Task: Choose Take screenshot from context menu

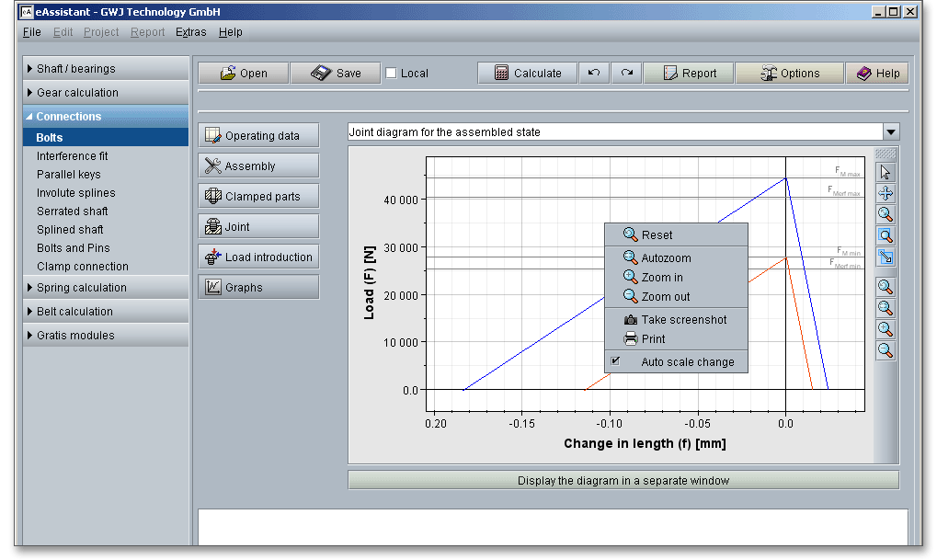Action: 683,320
